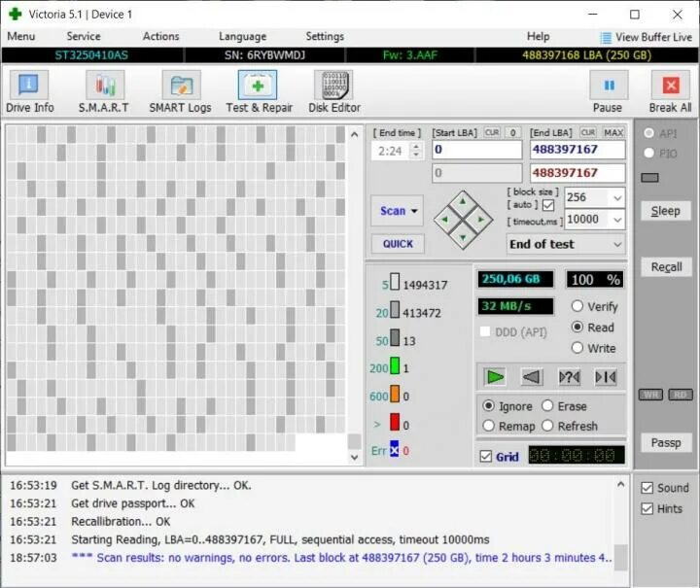Click the block map scroll-down arrow
This screenshot has height=588, width=700.
pos(355,458)
